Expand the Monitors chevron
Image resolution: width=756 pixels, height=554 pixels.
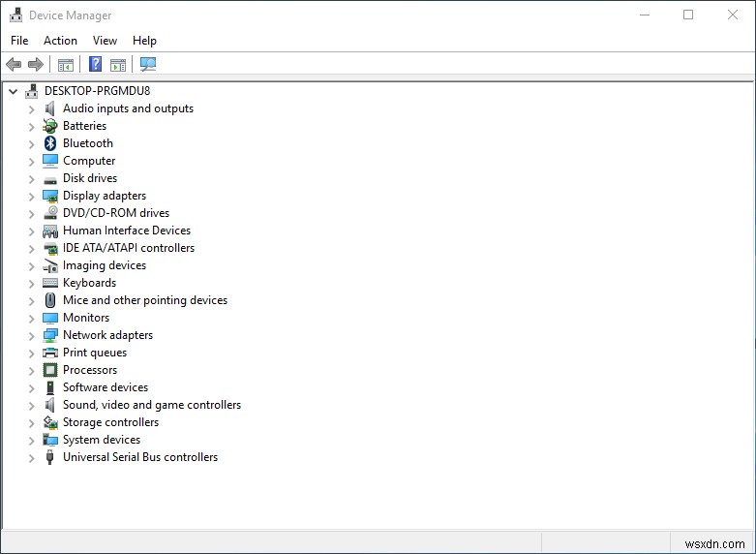[31, 319]
